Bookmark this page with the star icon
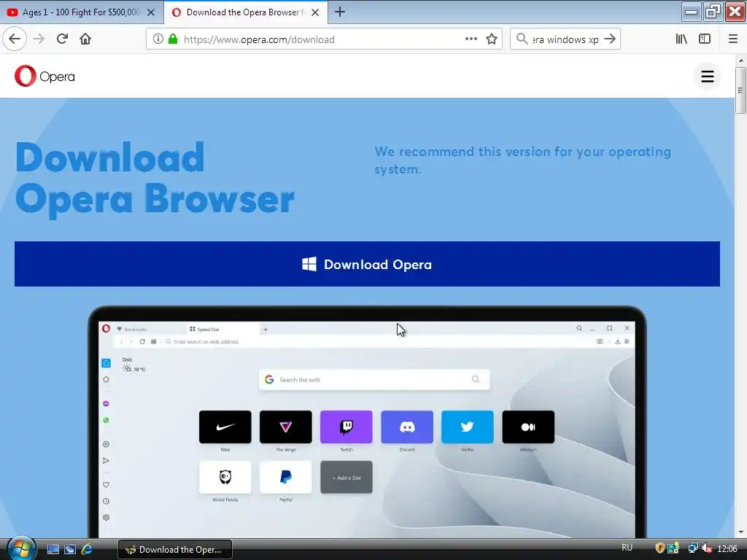747x560 pixels. point(492,39)
